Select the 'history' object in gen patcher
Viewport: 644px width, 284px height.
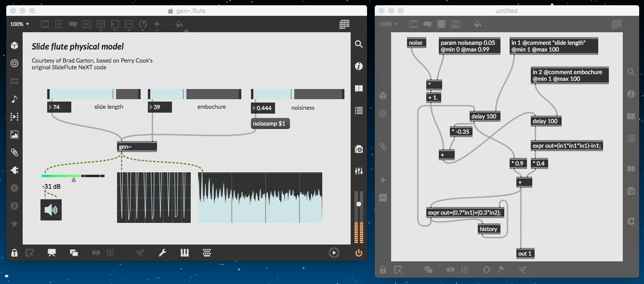(x=488, y=229)
